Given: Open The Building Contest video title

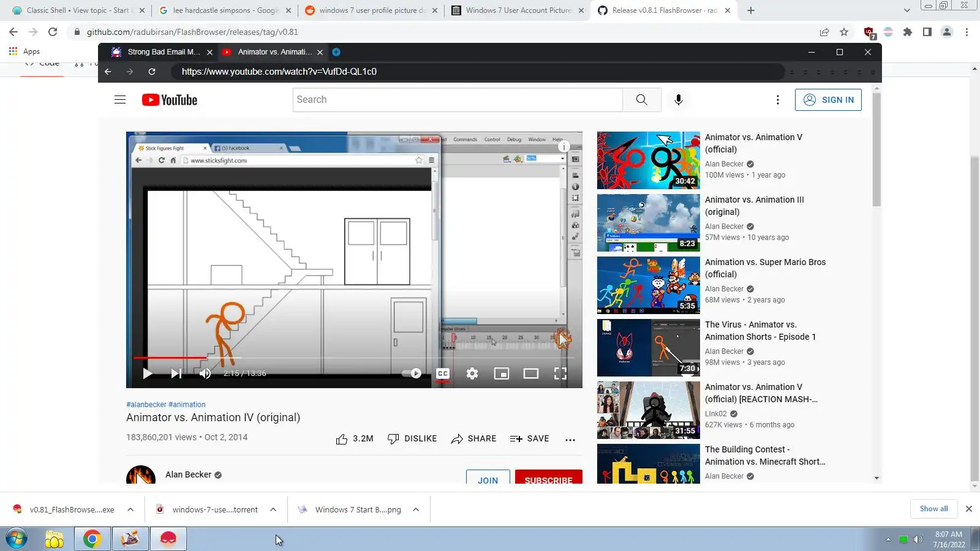Looking at the screenshot, I should coord(766,455).
